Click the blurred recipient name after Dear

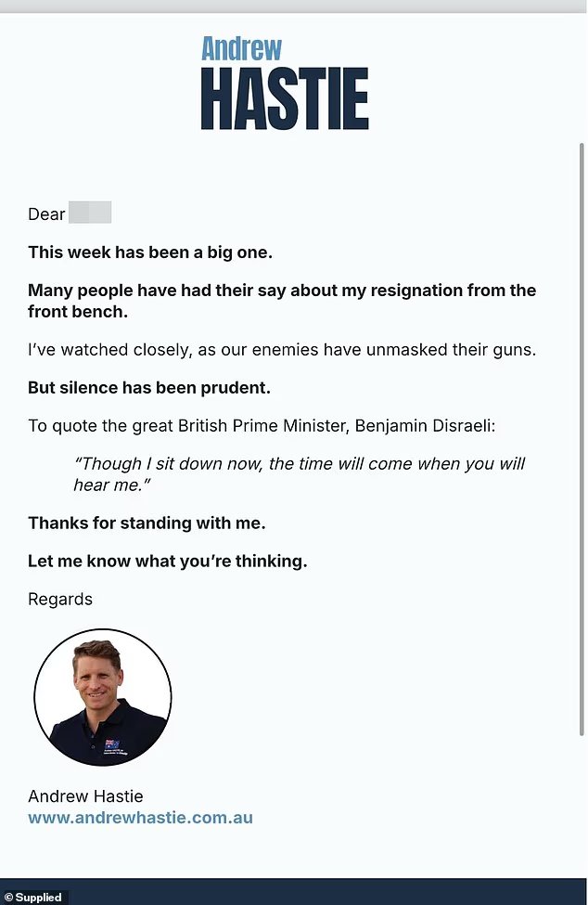(x=90, y=213)
